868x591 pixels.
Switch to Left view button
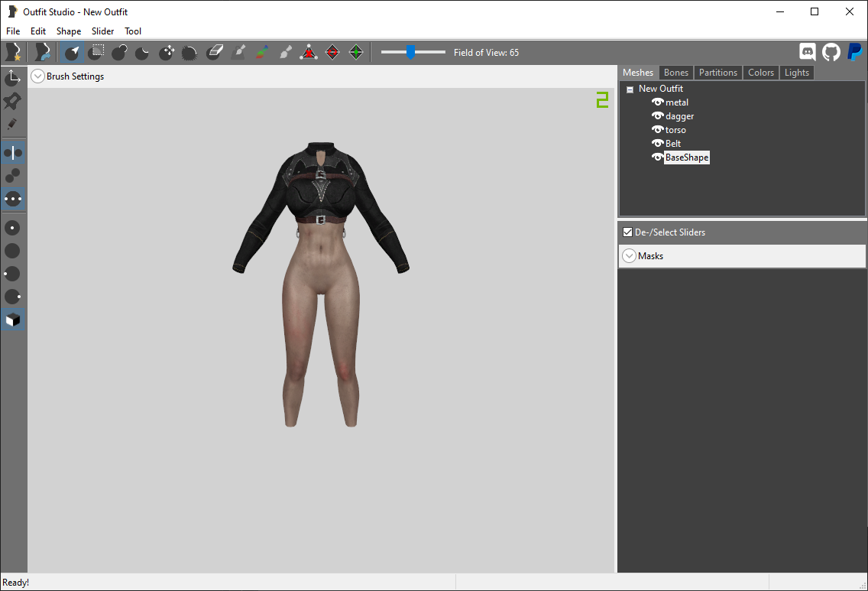(13, 274)
